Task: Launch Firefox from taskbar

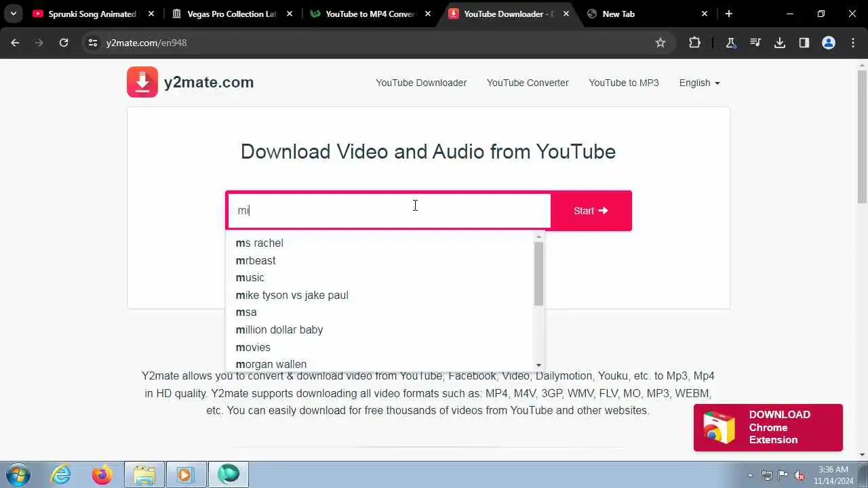Action: pyautogui.click(x=102, y=474)
